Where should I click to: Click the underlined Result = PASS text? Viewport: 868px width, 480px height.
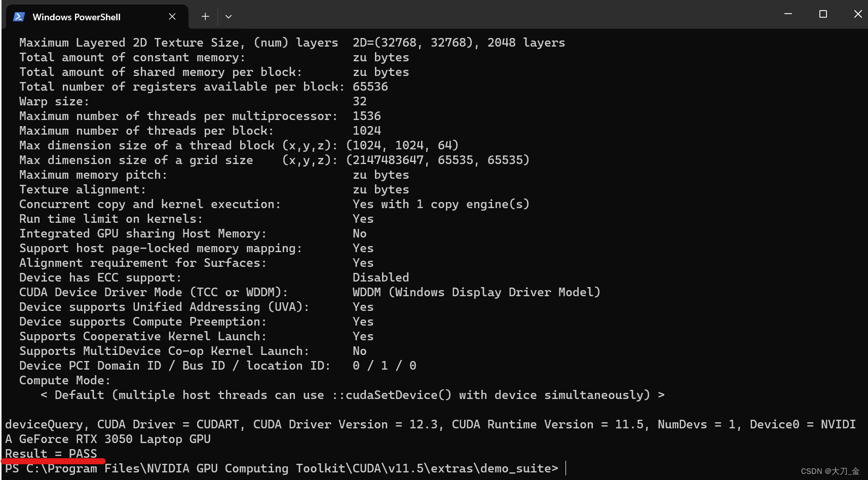(50, 453)
